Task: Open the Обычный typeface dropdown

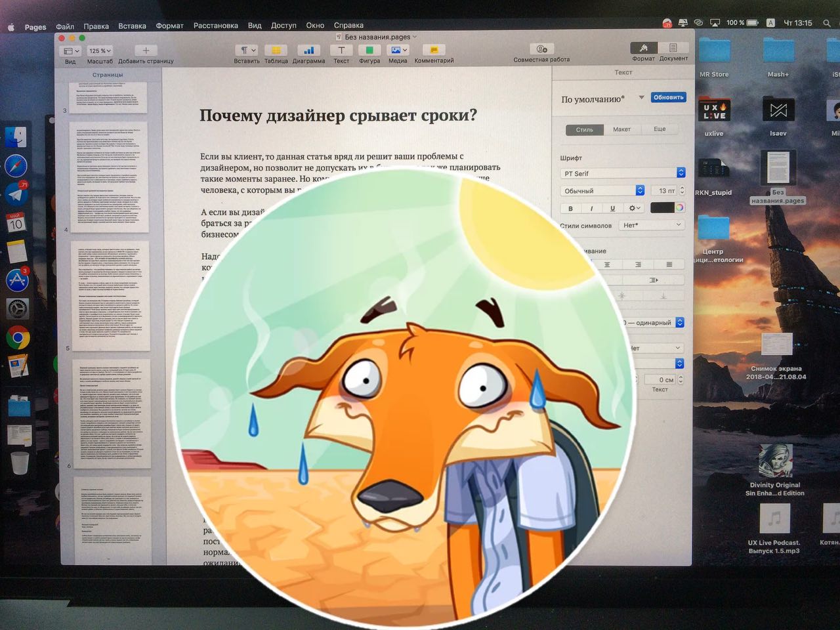Action: (x=602, y=191)
